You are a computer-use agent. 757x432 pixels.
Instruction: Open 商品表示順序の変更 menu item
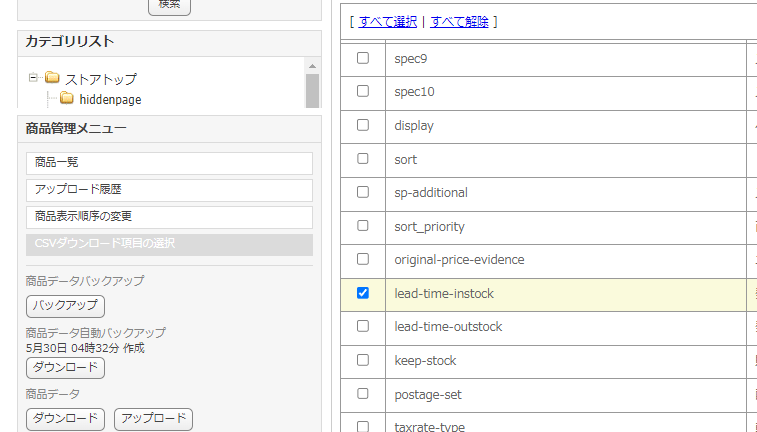pyautogui.click(x=169, y=217)
